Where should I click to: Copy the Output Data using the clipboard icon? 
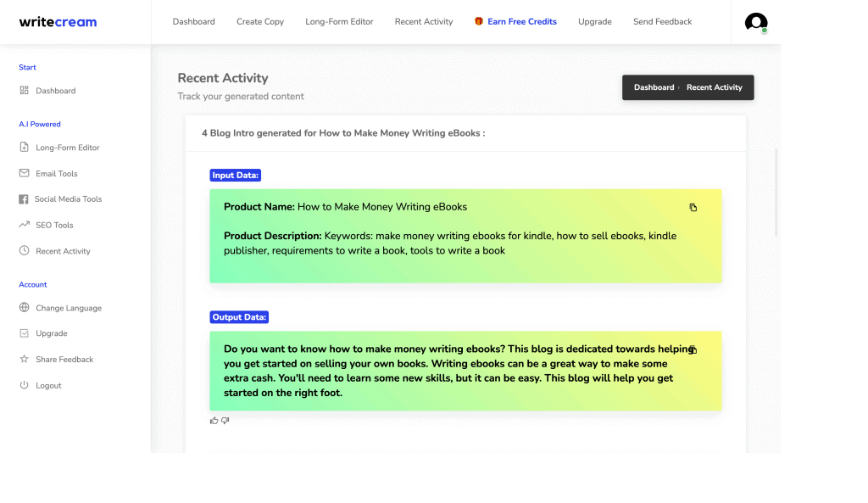point(693,349)
